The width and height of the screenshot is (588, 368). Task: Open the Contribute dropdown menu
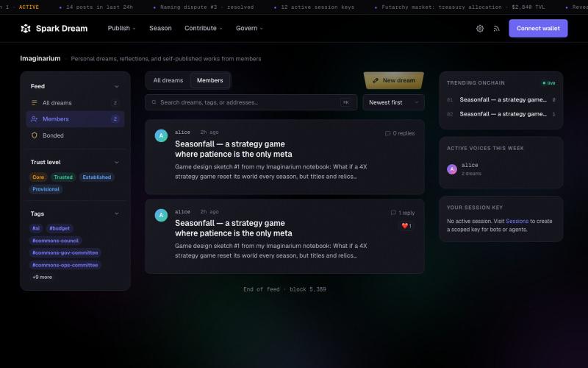click(204, 28)
